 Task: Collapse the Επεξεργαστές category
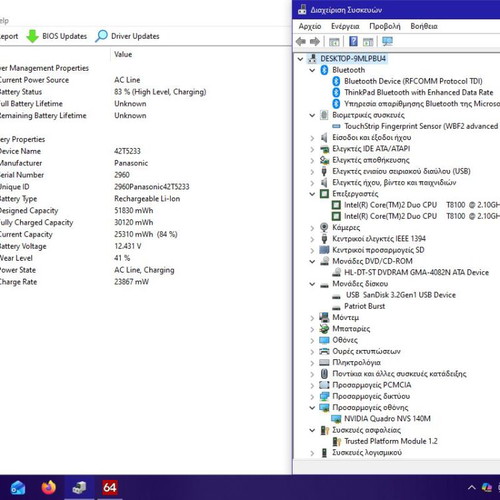[312, 194]
